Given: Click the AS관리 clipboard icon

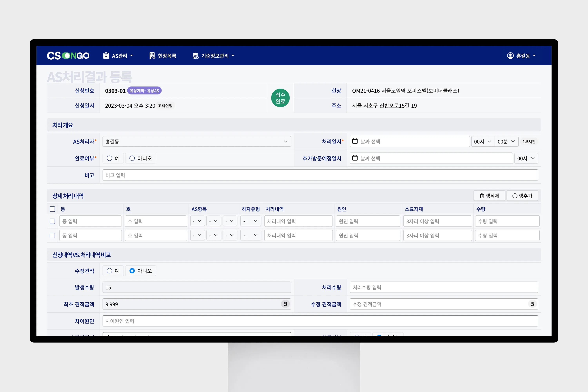Looking at the screenshot, I should (x=106, y=55).
